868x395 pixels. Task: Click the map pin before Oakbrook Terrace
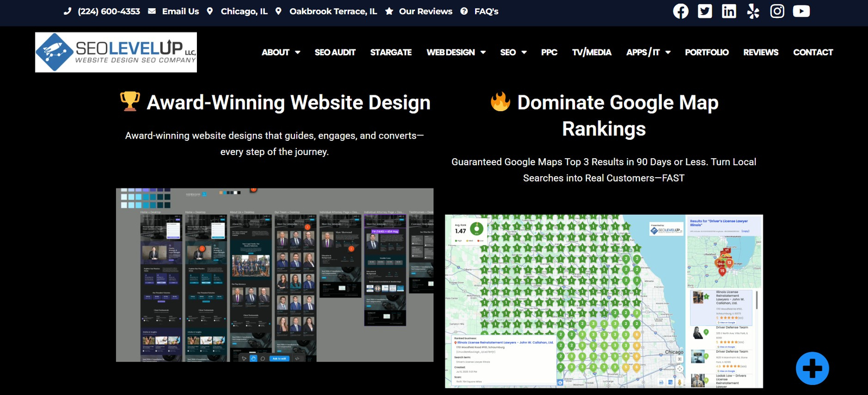click(x=278, y=11)
